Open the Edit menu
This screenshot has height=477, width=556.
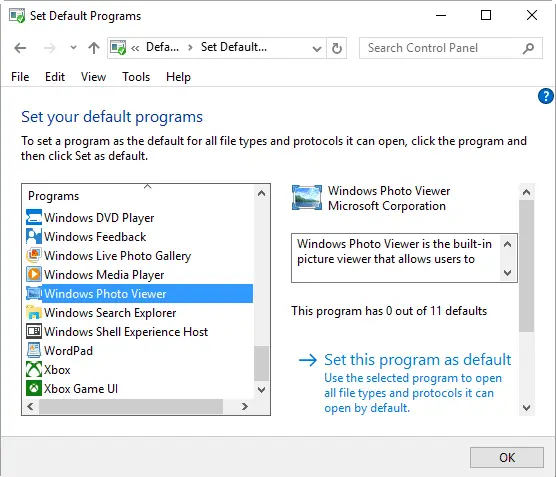coord(55,77)
